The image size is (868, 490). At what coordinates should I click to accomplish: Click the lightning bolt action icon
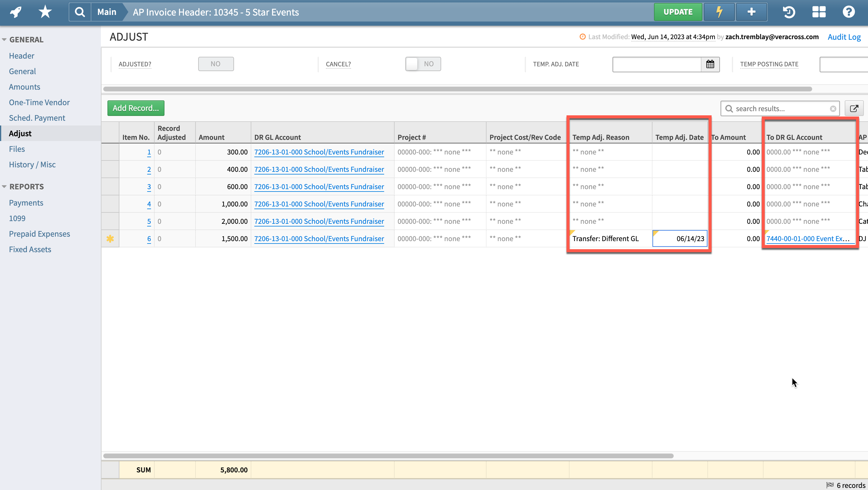[x=719, y=12]
